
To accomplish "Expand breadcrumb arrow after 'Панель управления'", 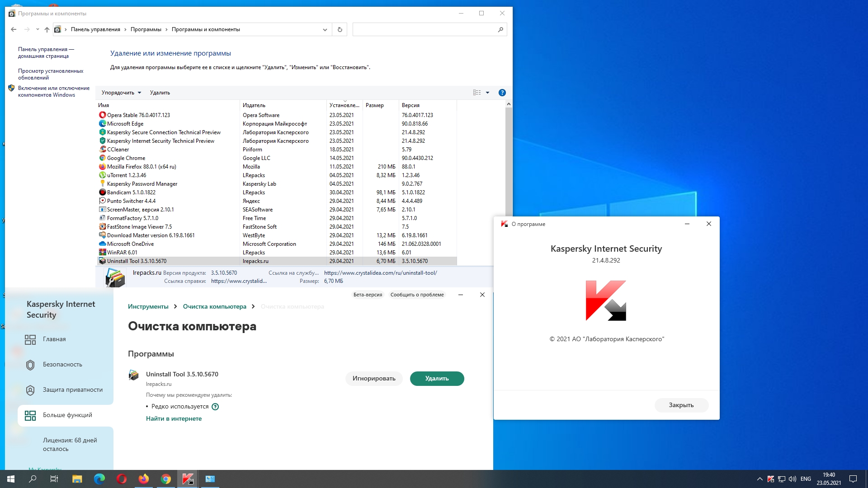I will pos(126,29).
